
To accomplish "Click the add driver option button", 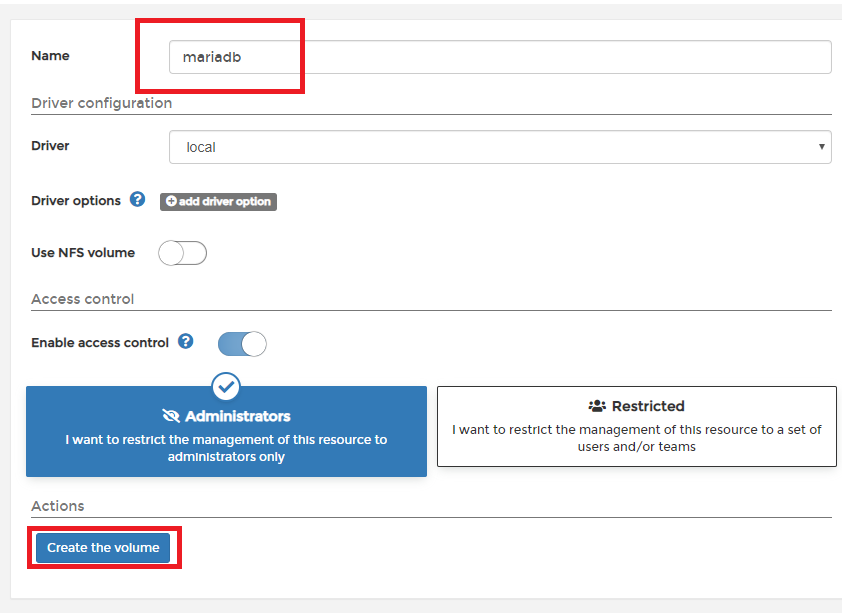I will pos(218,202).
